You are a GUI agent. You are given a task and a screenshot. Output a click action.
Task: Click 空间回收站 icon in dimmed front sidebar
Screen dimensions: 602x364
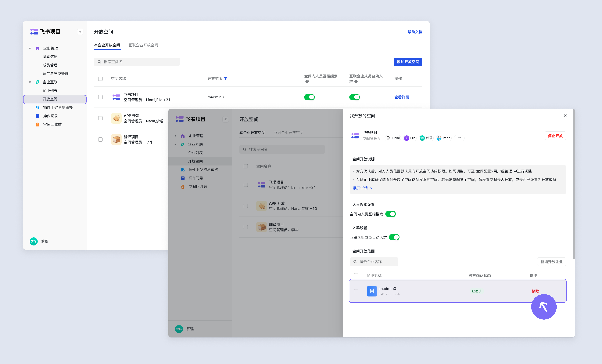(x=183, y=187)
